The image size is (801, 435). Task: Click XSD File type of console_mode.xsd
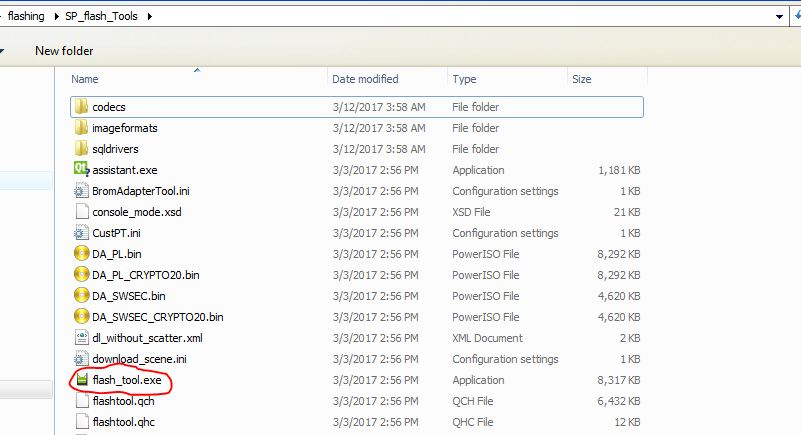(471, 212)
